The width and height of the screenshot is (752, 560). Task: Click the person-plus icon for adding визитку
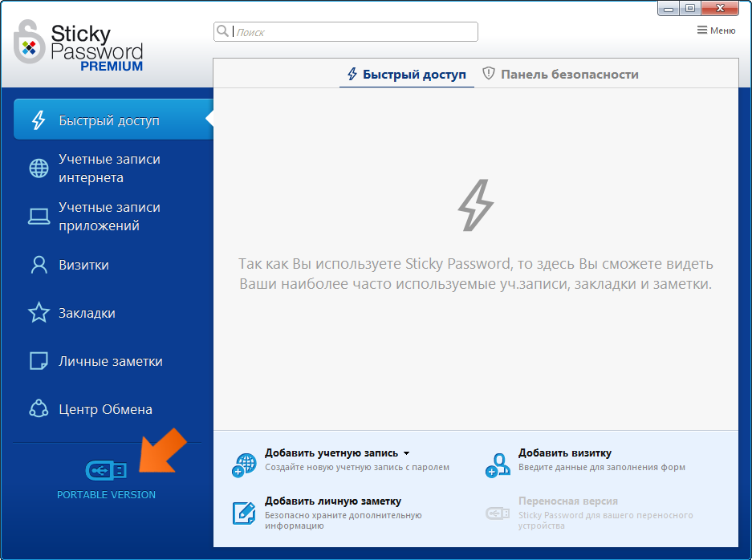[x=498, y=465]
